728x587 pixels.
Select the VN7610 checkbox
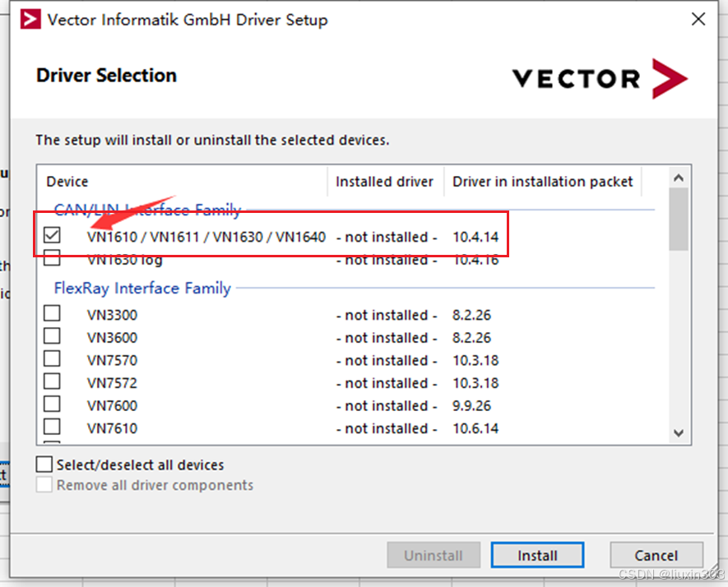pyautogui.click(x=52, y=427)
